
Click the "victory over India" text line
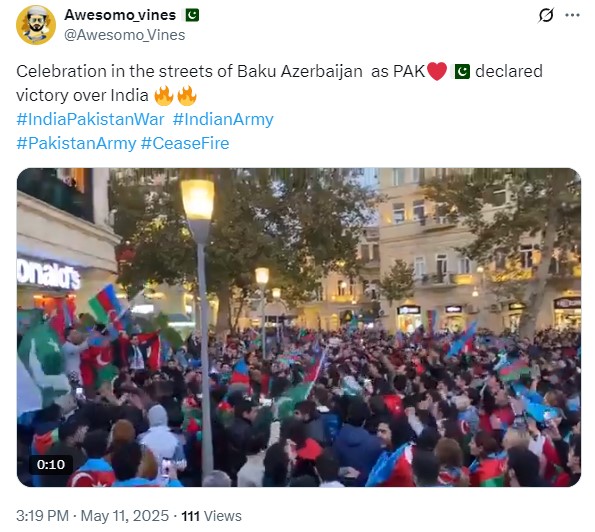coord(82,96)
